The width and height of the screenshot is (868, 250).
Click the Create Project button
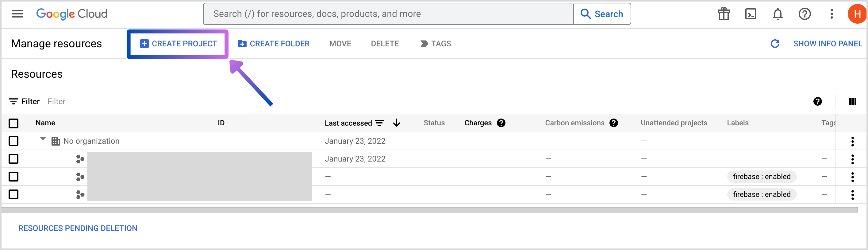[x=178, y=44]
